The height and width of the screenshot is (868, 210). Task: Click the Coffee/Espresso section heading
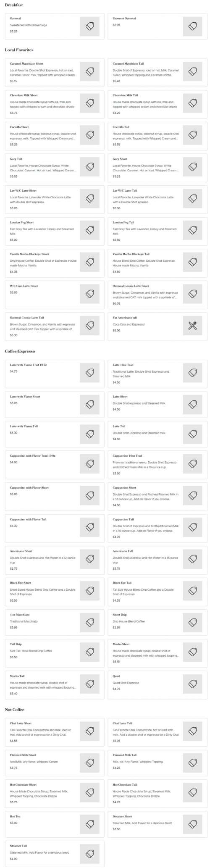(x=20, y=351)
